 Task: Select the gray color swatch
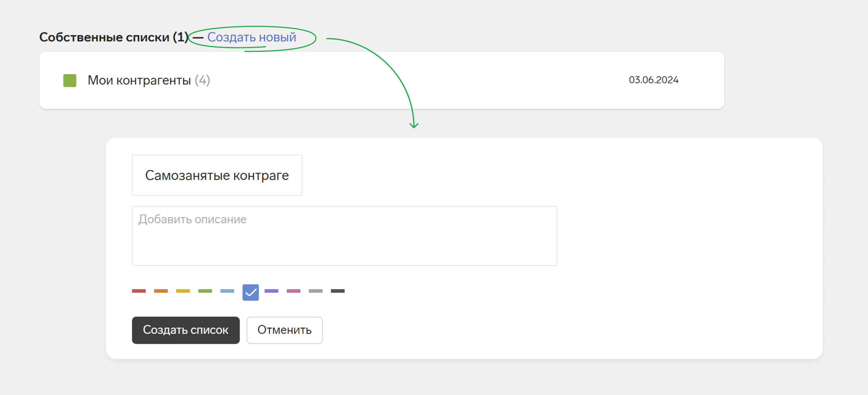click(x=315, y=291)
